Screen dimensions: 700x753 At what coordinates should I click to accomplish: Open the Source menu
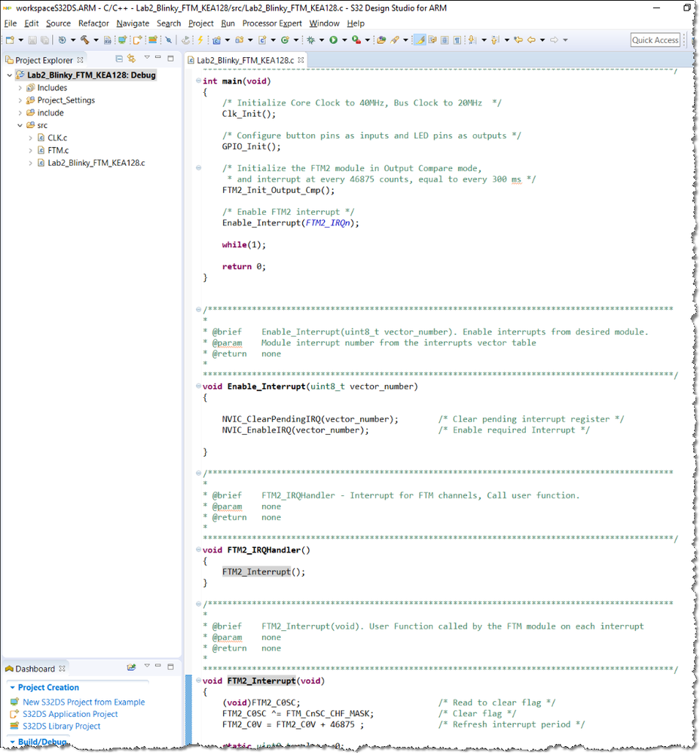58,23
